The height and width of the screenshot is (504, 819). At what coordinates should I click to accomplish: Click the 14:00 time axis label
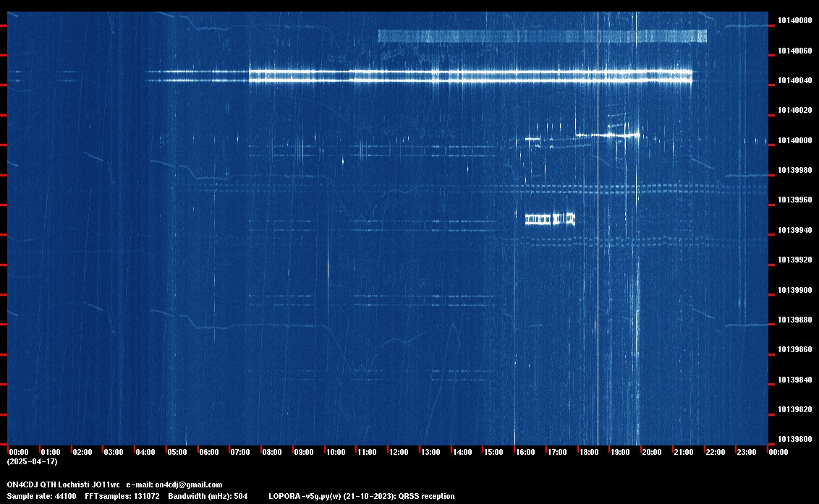[x=462, y=452]
